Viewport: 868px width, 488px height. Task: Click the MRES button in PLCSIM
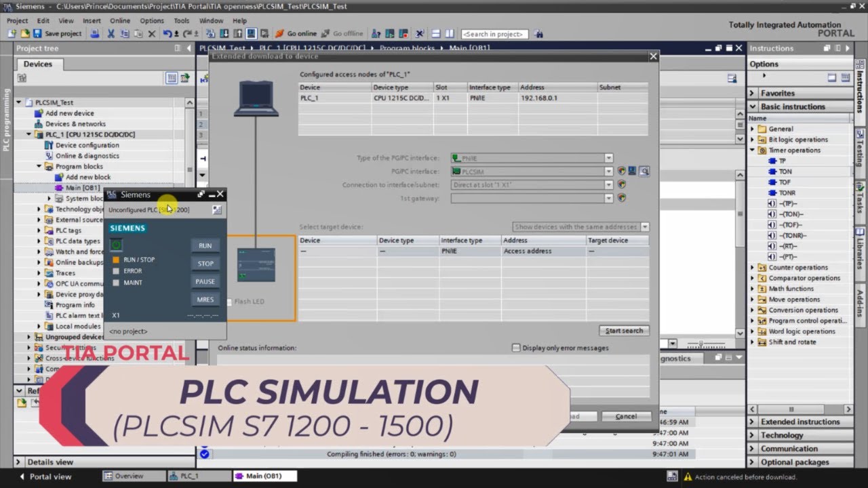click(205, 300)
